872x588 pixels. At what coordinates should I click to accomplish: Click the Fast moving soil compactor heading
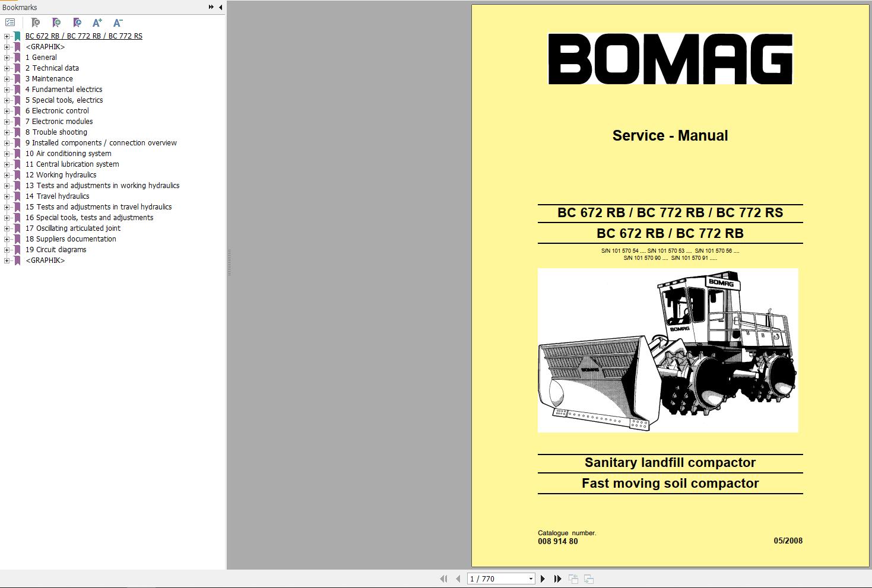(670, 483)
